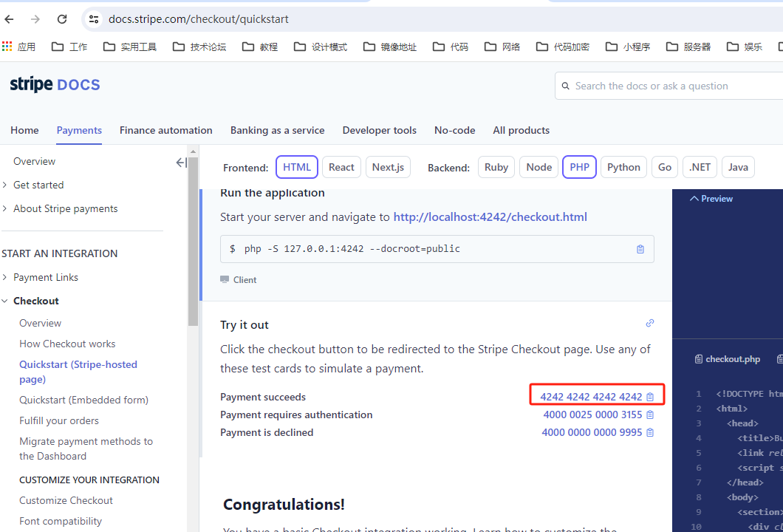Choose Ruby as the backend
This screenshot has height=532, width=783.
[x=496, y=167]
